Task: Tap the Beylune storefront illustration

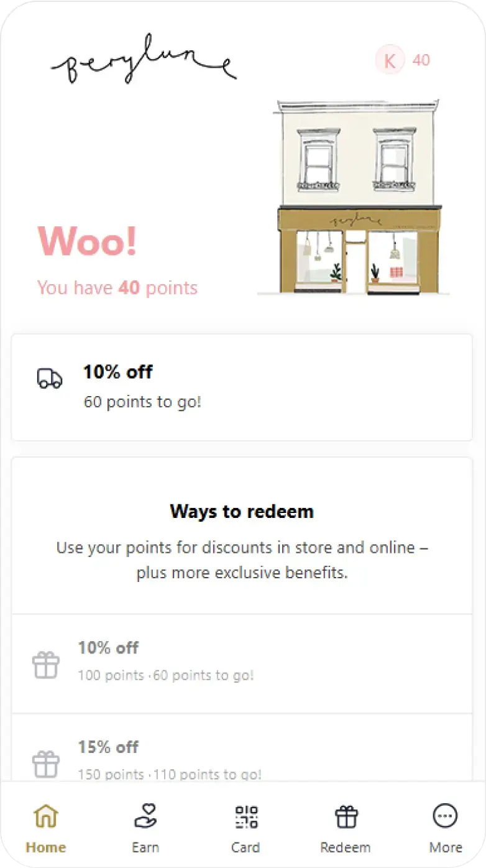Action: [356, 194]
